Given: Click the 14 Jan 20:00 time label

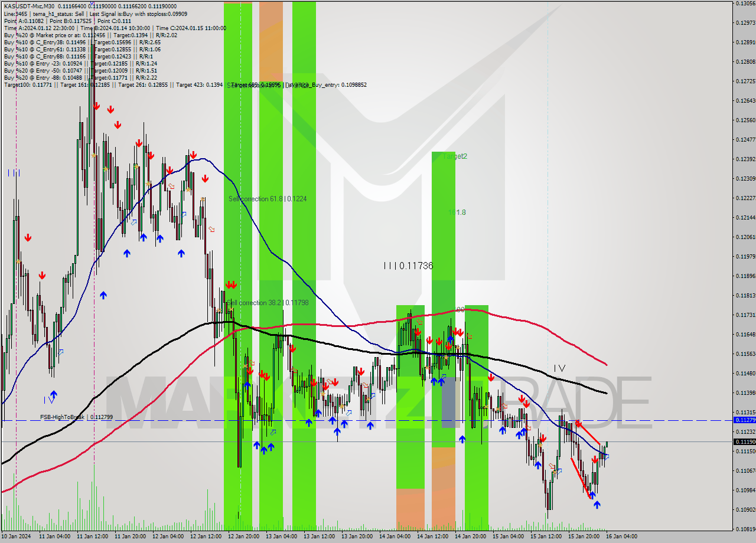Looking at the screenshot, I should point(470,537).
